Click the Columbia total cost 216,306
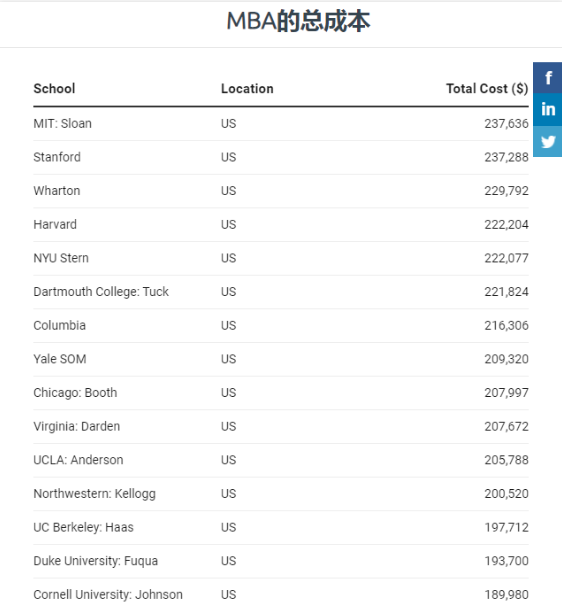Image resolution: width=562 pixels, height=610 pixels. [x=506, y=325]
